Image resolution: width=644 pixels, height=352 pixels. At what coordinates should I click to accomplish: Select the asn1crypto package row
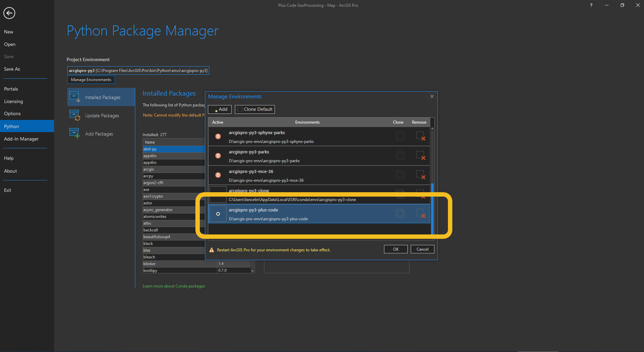pos(174,196)
